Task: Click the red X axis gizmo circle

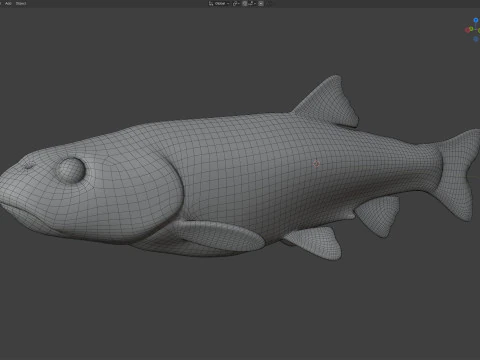Action: tap(467, 30)
